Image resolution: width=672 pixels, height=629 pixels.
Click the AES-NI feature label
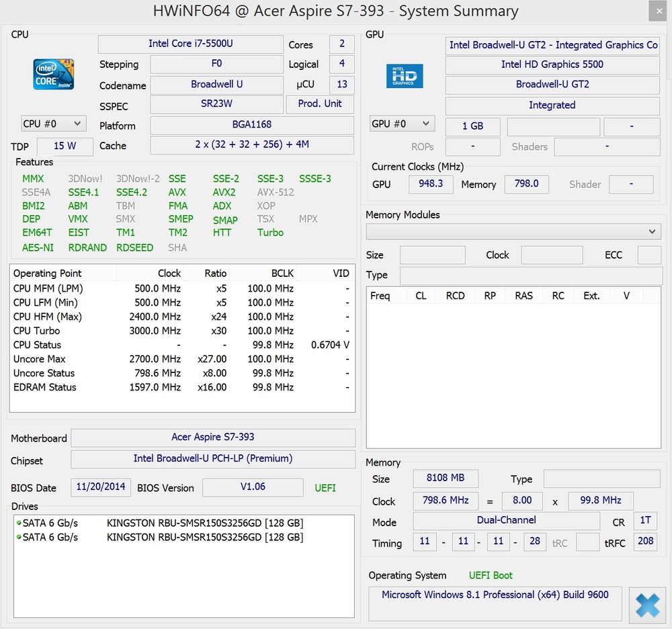(38, 248)
